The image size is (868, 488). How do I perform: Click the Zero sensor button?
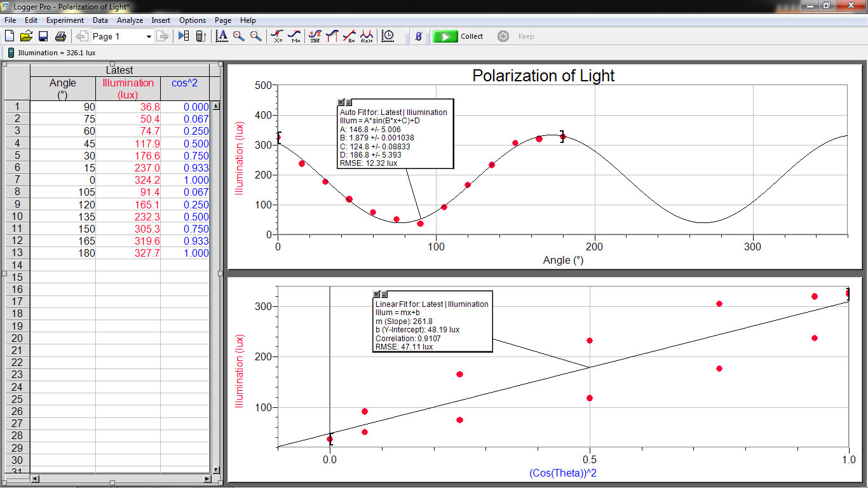[x=418, y=36]
